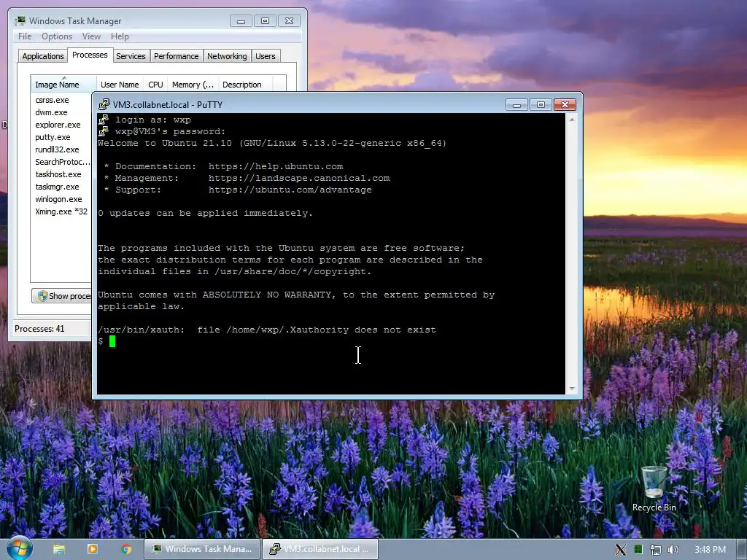Activate VM3.collabnet.local PuTTY taskbar button
Image resolution: width=747 pixels, height=560 pixels.
(x=320, y=549)
